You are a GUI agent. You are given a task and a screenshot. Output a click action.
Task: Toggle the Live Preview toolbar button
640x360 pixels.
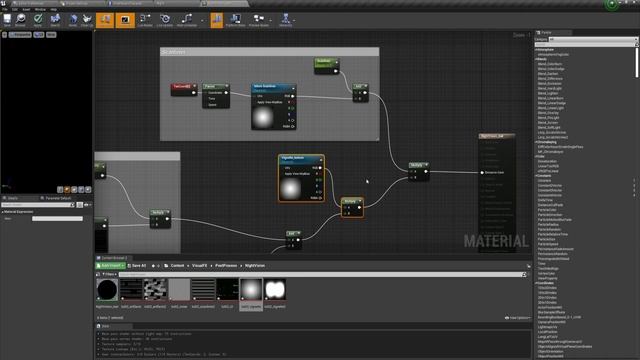pos(125,20)
